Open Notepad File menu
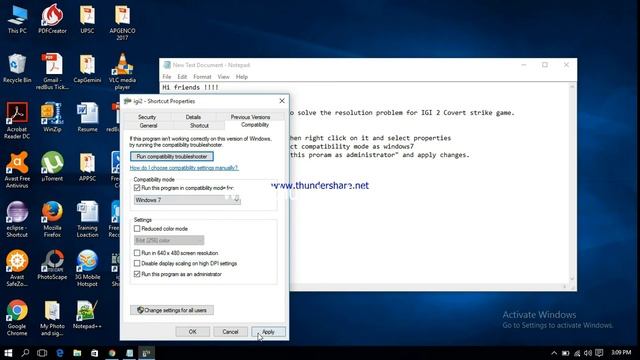 pos(167,77)
